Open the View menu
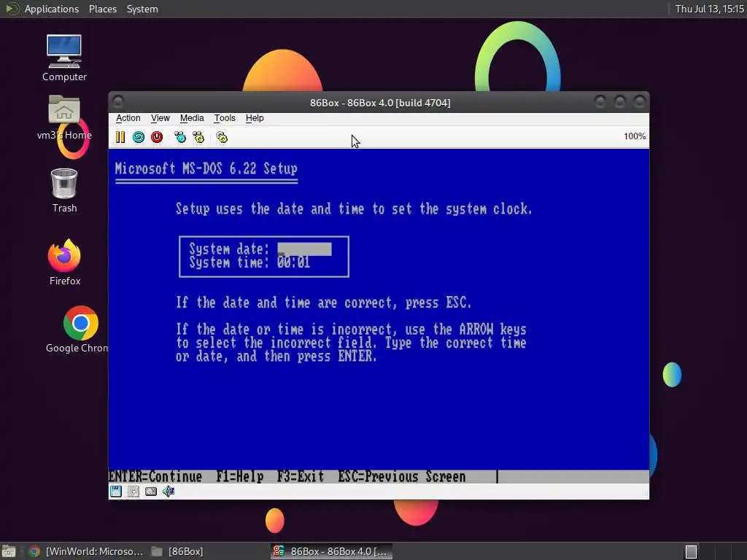Image resolution: width=747 pixels, height=560 pixels. point(160,118)
